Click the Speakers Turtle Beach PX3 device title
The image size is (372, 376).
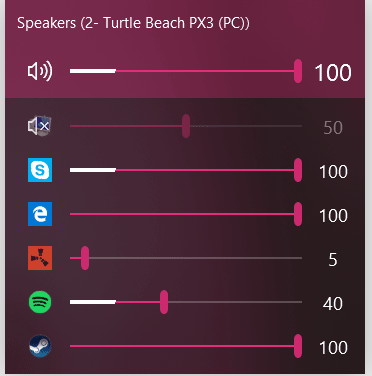tap(133, 23)
